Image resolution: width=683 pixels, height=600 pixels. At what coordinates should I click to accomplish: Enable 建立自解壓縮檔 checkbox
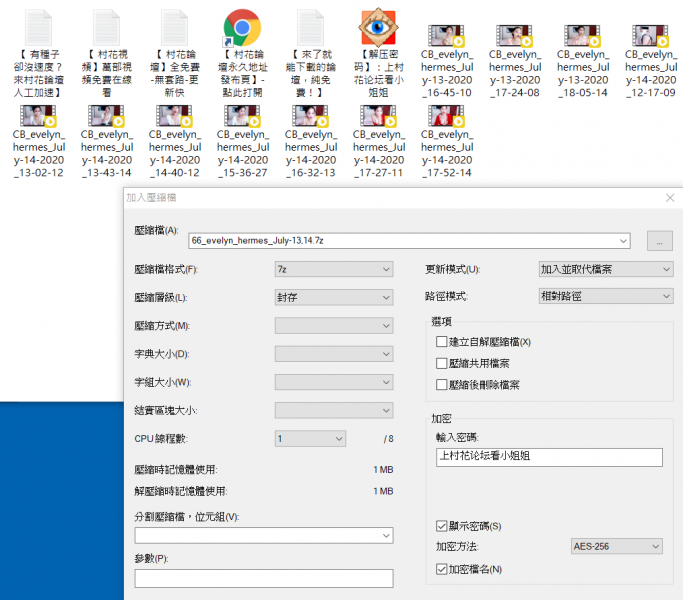pos(442,342)
